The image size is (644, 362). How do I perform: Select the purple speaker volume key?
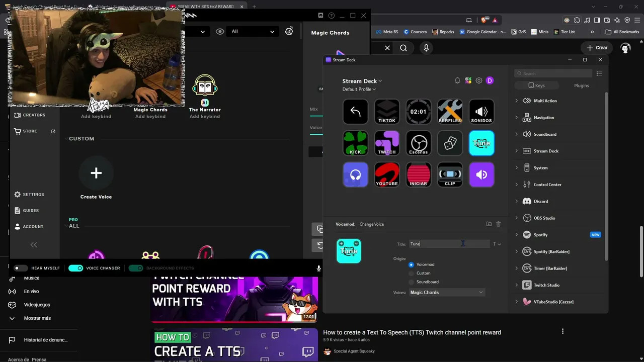coord(481,174)
